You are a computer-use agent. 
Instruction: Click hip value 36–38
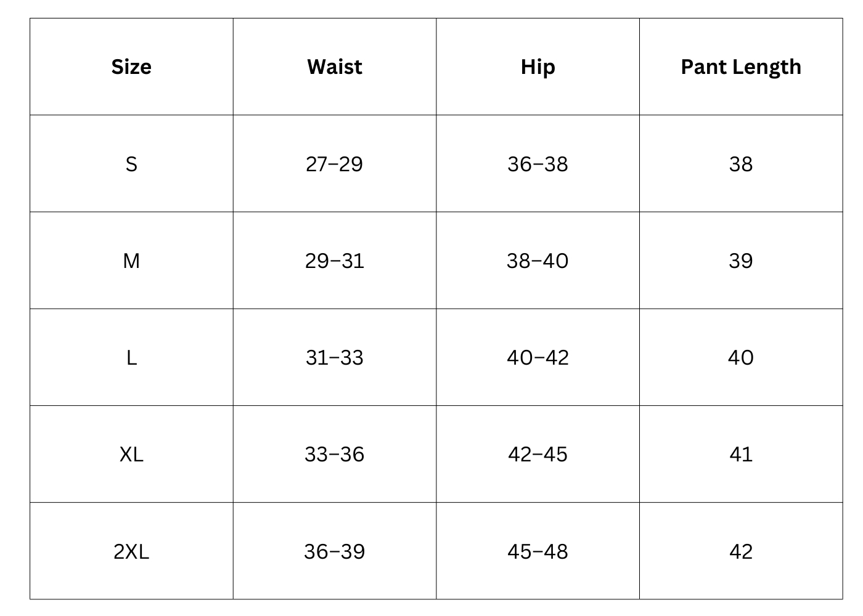coord(538,164)
